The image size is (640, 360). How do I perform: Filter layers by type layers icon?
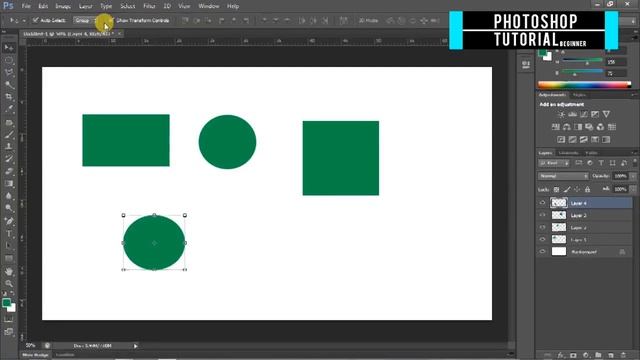pyautogui.click(x=601, y=163)
